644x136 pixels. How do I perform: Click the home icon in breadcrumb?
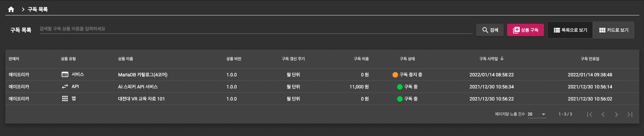tap(11, 9)
